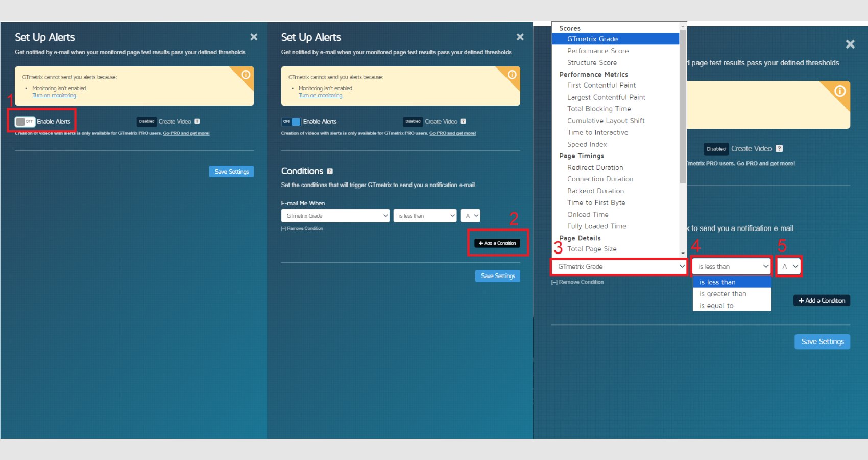This screenshot has height=460, width=868.
Task: Save Settings in middle panel
Action: pos(498,276)
